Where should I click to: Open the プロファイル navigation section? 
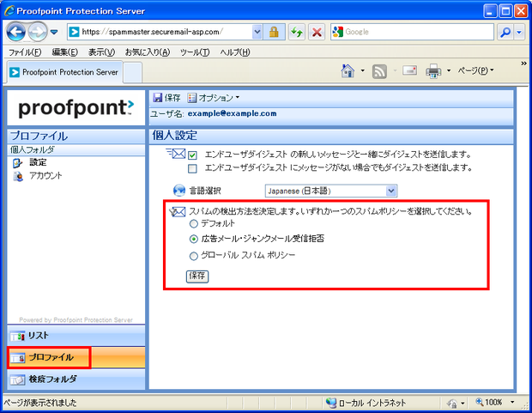[76, 357]
